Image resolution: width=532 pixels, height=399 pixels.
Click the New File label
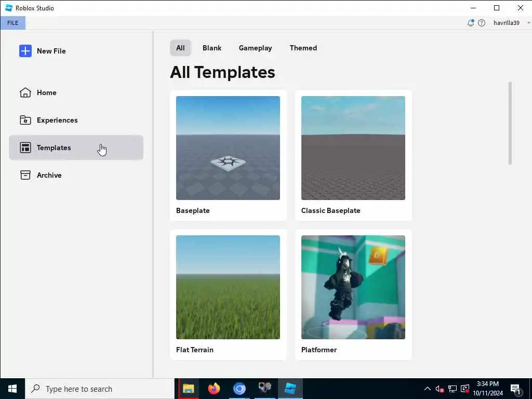pyautogui.click(x=51, y=51)
